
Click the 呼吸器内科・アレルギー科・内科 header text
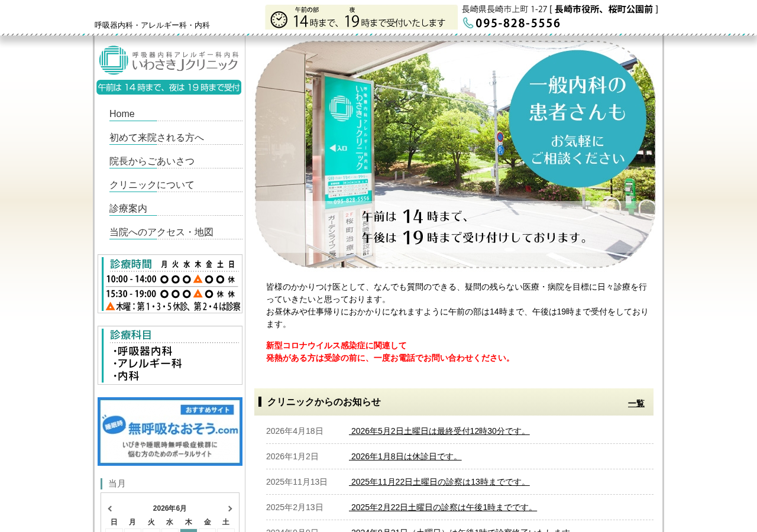tap(152, 25)
